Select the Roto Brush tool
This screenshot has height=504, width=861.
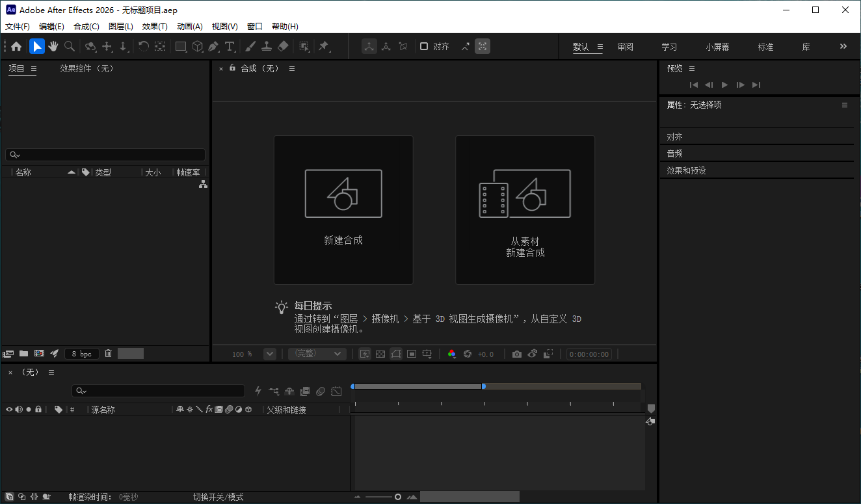pos(304,46)
